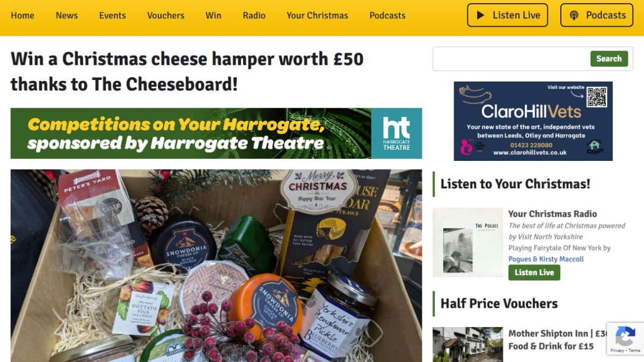Click The Pogues album cover thumbnail
644x362 pixels.
coord(468,242)
